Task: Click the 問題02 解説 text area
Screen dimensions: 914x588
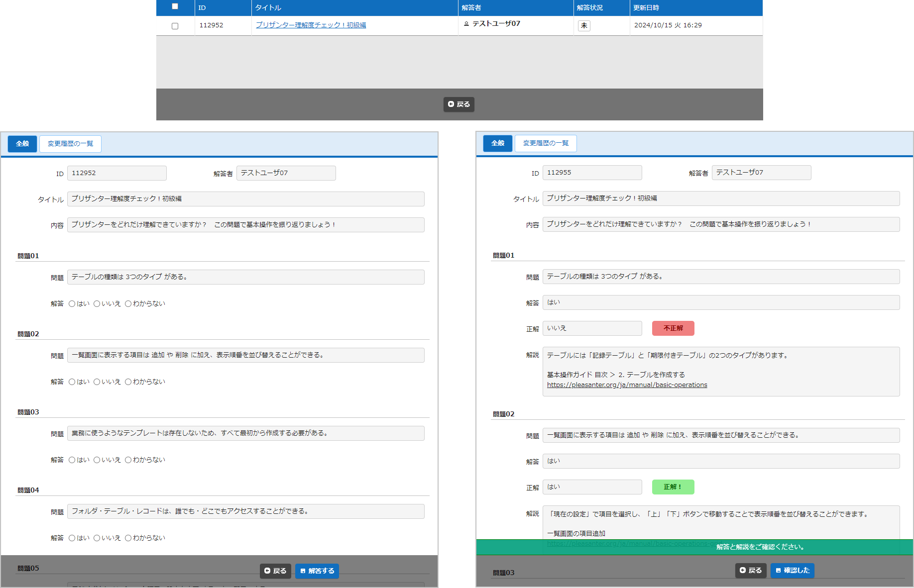Action: point(721,522)
